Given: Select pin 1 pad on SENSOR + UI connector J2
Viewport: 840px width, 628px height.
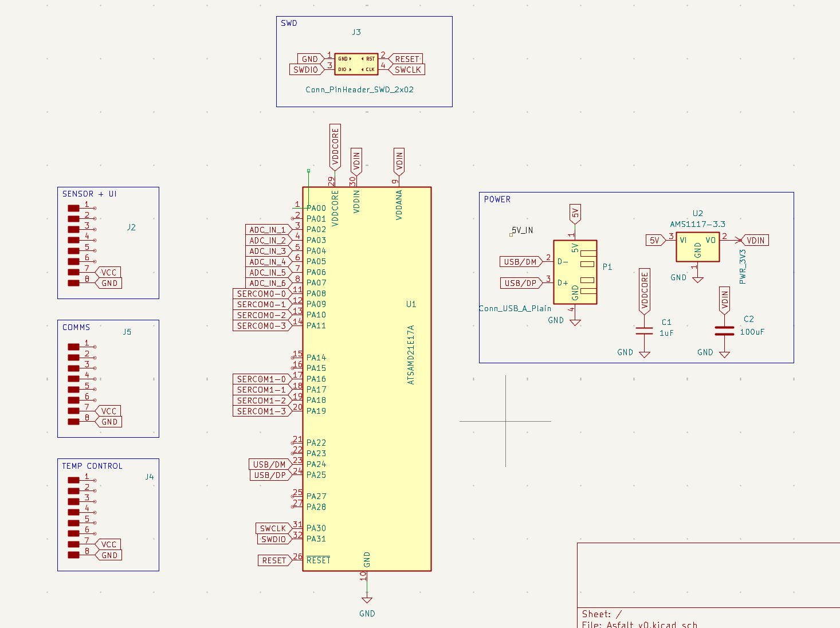Looking at the screenshot, I should (73, 209).
